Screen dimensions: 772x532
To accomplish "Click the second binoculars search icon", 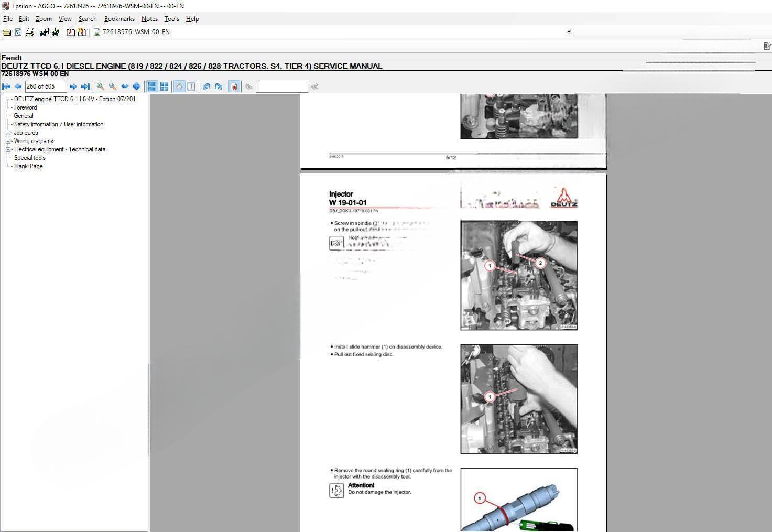I will point(56,32).
